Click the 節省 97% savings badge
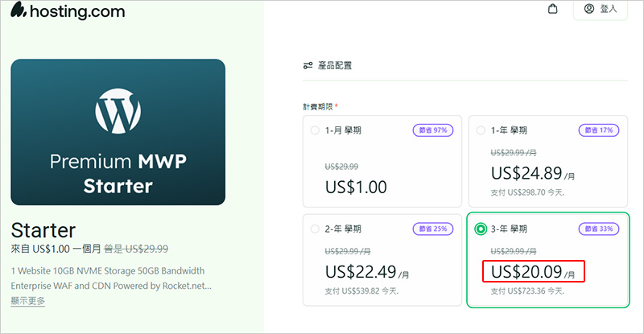The image size is (644, 334). [433, 130]
